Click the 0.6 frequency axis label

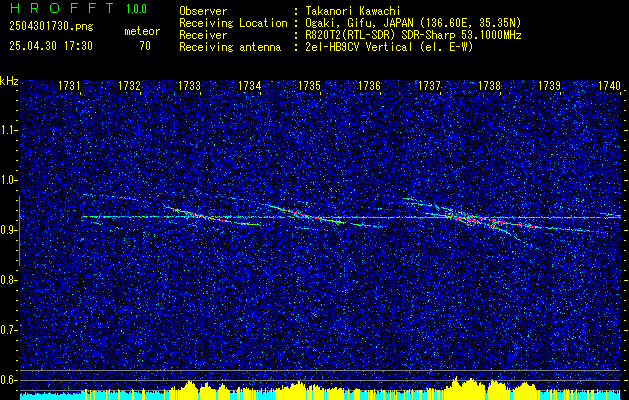8,380
